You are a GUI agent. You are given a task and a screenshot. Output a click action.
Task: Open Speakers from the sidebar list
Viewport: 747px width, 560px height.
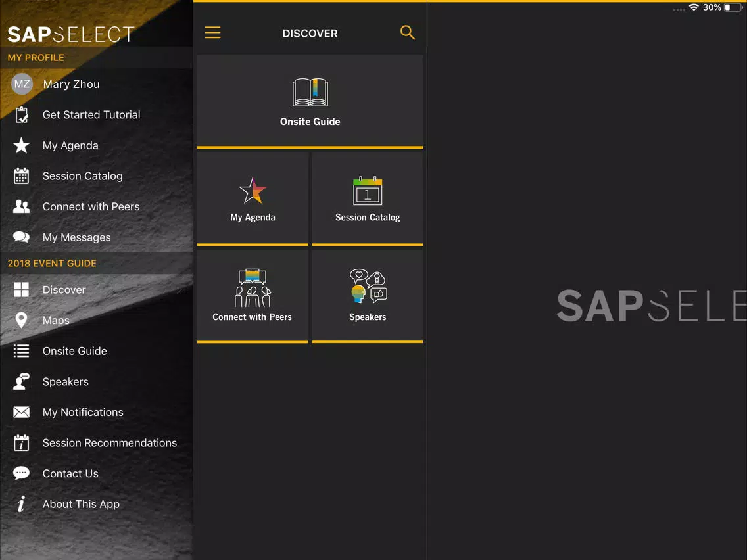97,381
